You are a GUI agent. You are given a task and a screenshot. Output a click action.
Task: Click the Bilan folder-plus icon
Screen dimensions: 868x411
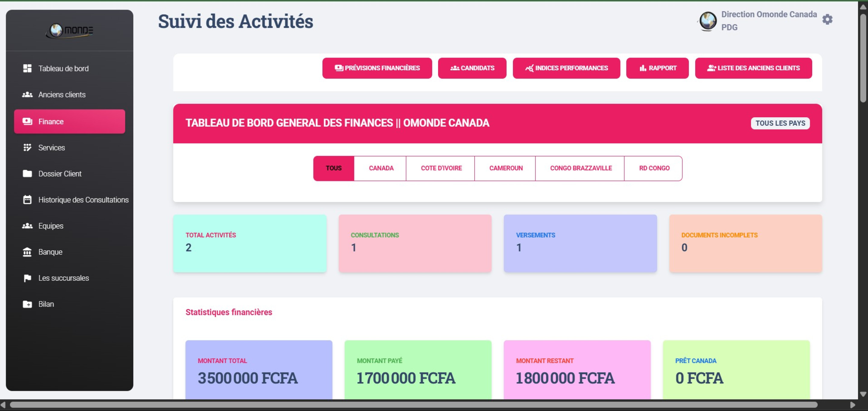27,304
